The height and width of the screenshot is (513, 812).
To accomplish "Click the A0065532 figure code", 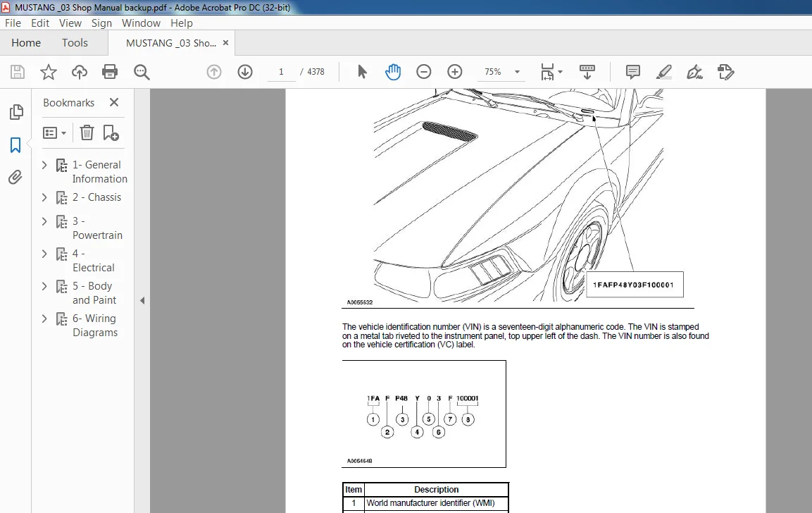I will [359, 302].
